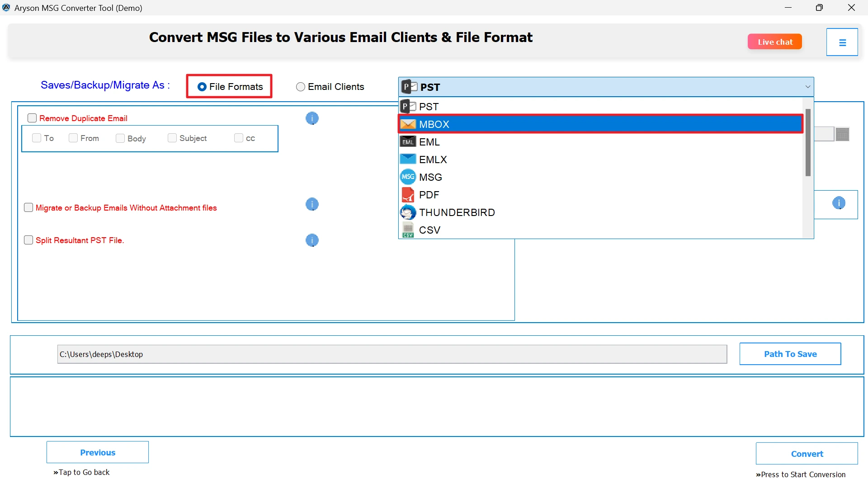The height and width of the screenshot is (488, 868).
Task: Choose CSV from the dropdown list
Action: (601, 230)
